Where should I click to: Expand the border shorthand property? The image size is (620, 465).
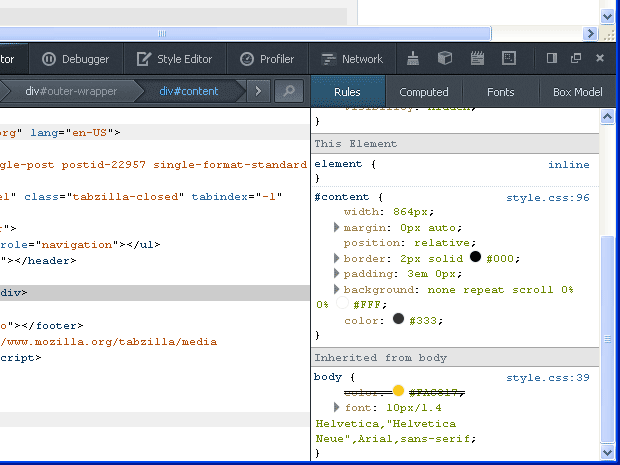coord(336,258)
